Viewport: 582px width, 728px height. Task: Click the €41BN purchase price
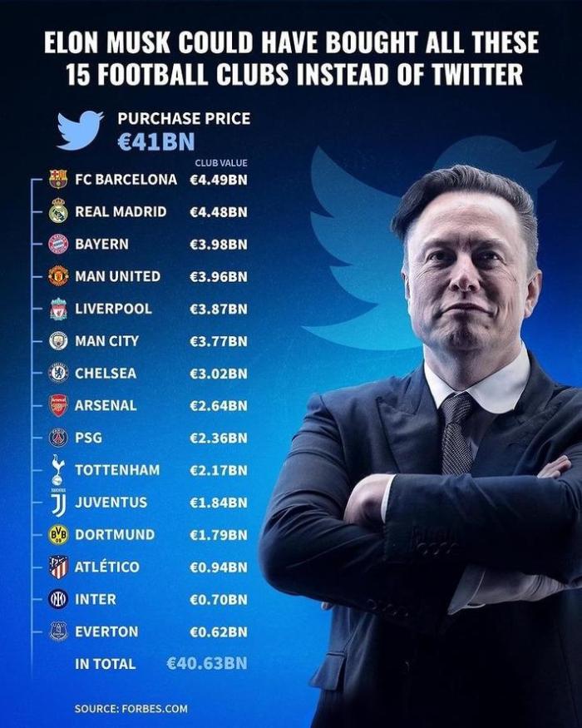click(155, 141)
